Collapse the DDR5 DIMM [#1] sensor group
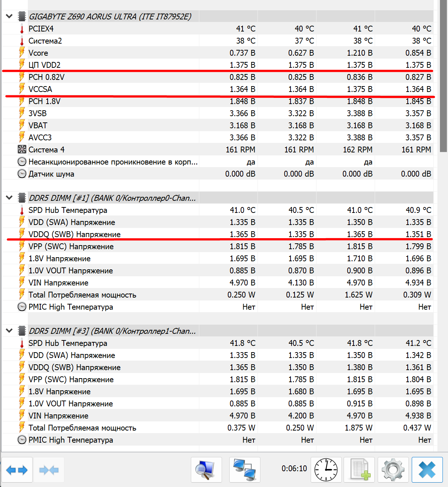448x487 pixels. coord(9,198)
